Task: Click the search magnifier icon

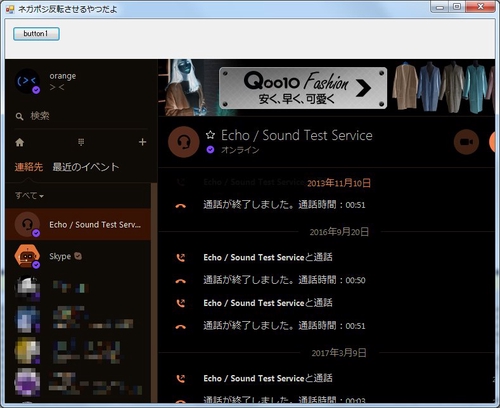Action: click(x=19, y=116)
